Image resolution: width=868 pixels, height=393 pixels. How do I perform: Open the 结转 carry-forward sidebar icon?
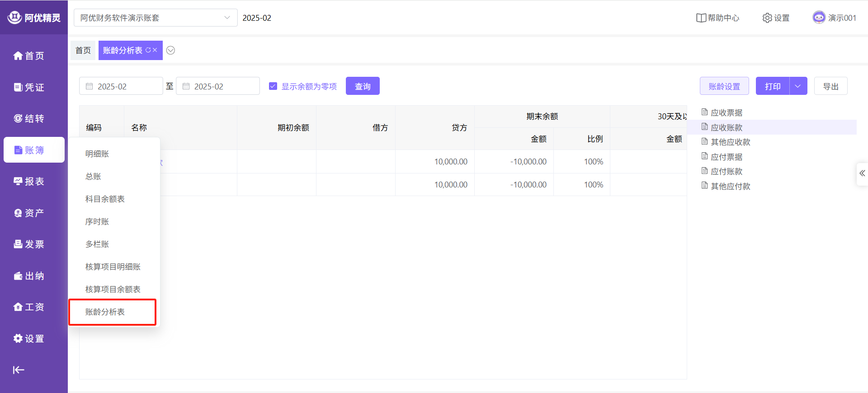[x=18, y=118]
